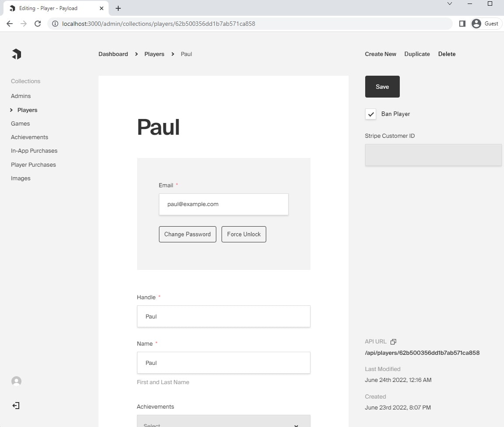Viewport: 504px width, 427px height.
Task: Click the Collections heading in sidebar
Action: (25, 81)
